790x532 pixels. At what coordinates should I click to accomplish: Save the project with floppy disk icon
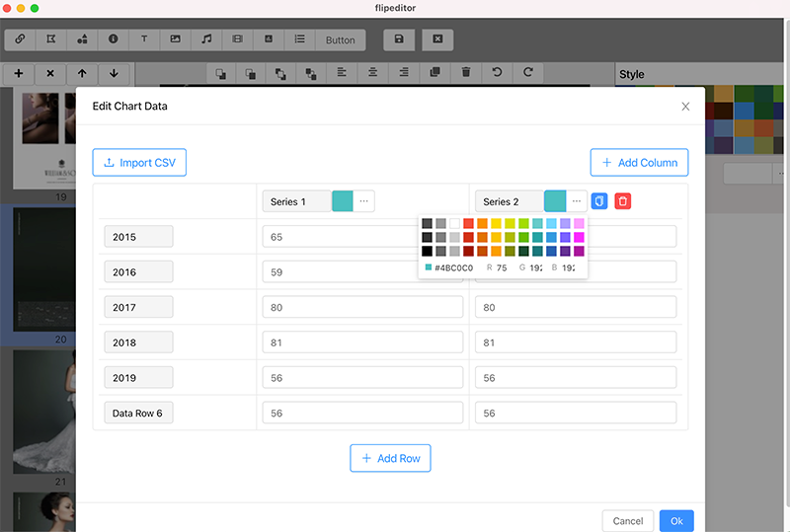point(399,39)
